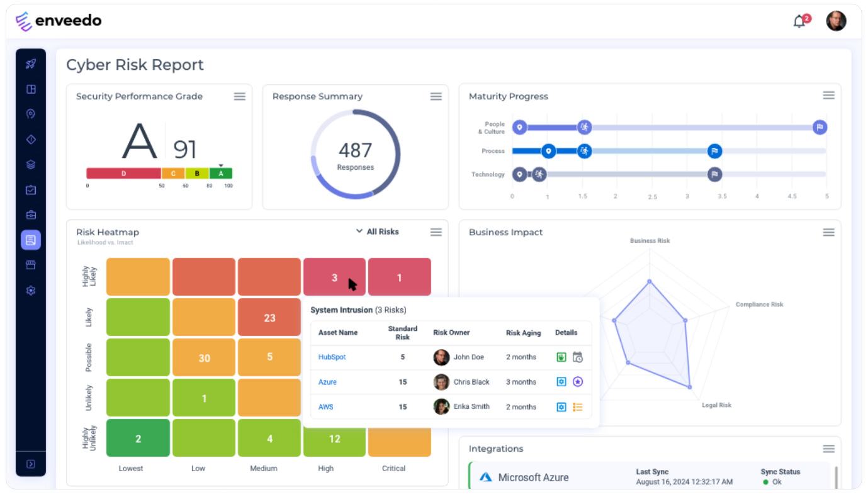Click the green hand icon for HubSpot details
Image resolution: width=868 pixels, height=497 pixels.
pos(561,357)
